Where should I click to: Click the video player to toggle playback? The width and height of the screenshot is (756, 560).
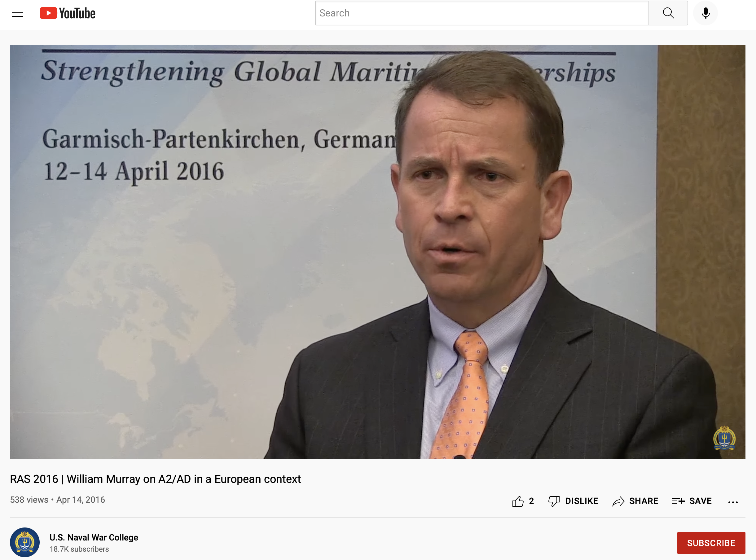coord(377,252)
